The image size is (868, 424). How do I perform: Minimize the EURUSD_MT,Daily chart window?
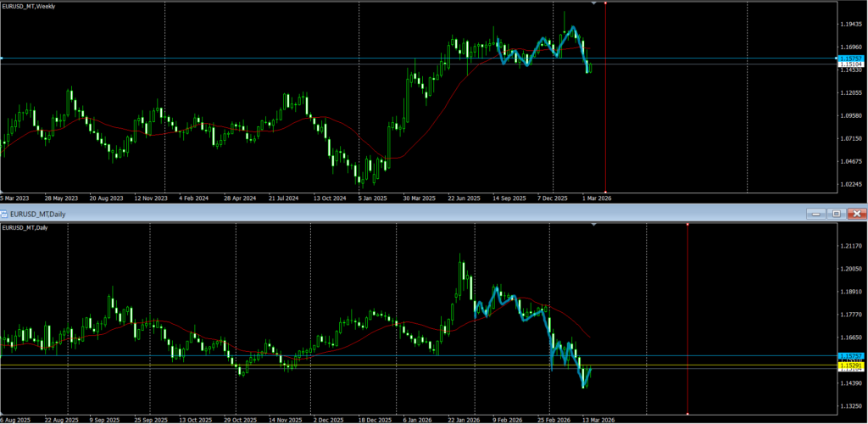[815, 214]
